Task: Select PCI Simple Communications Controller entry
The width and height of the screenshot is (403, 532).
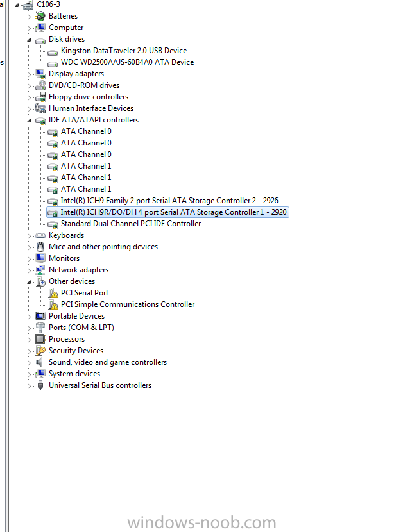Action: tap(128, 304)
